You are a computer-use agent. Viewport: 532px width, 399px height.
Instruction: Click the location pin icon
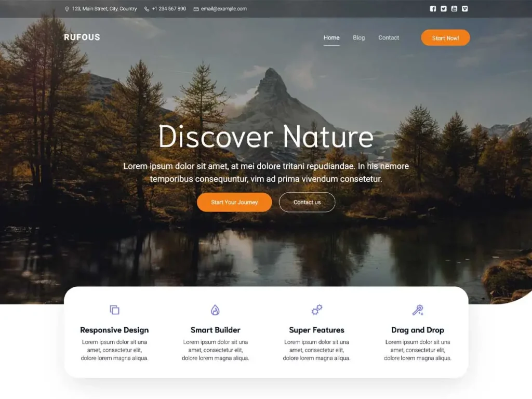[67, 9]
